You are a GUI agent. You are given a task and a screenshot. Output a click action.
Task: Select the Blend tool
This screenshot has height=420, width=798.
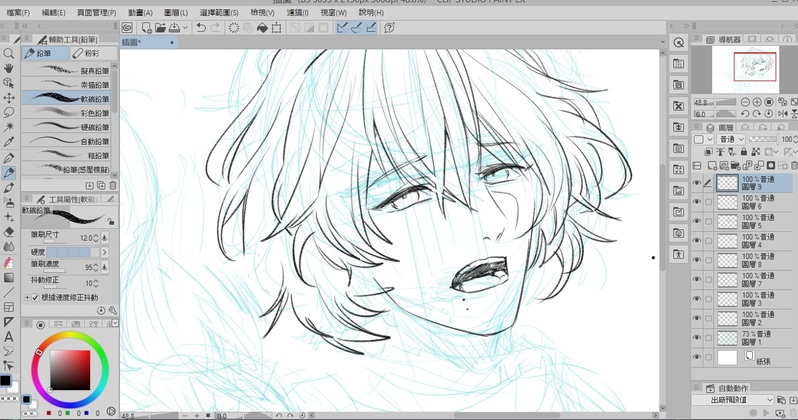(x=8, y=247)
